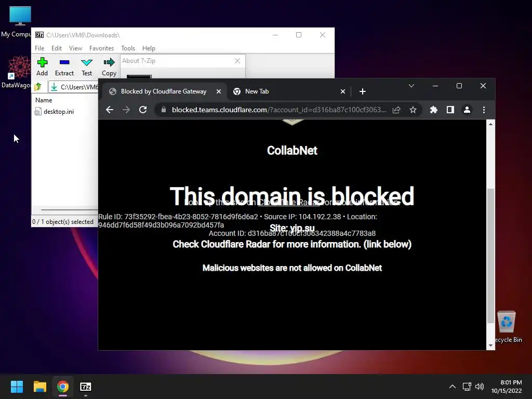The image size is (532, 399).
Task: Open the Tools menu in 7-Zip
Action: pyautogui.click(x=128, y=48)
